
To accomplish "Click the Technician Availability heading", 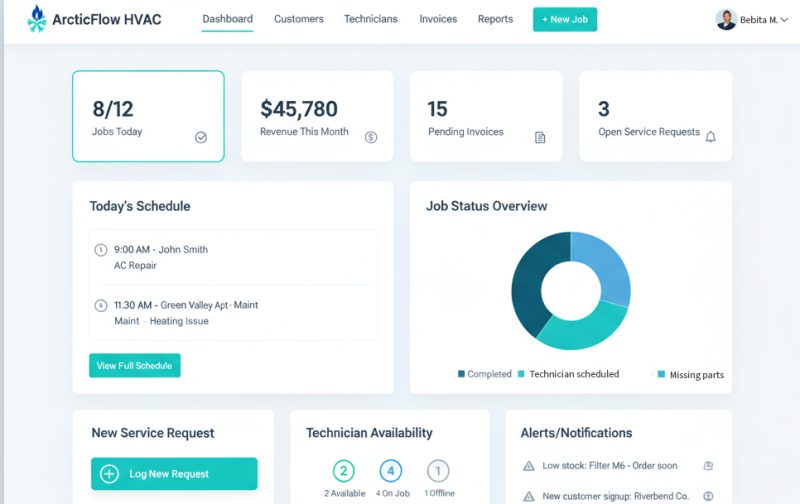I will (x=369, y=433).
